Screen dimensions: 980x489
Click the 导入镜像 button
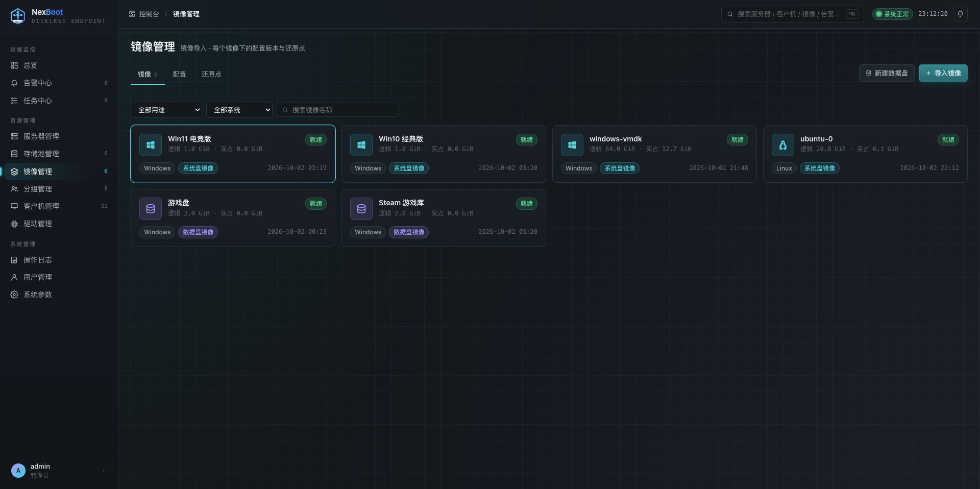pyautogui.click(x=943, y=73)
